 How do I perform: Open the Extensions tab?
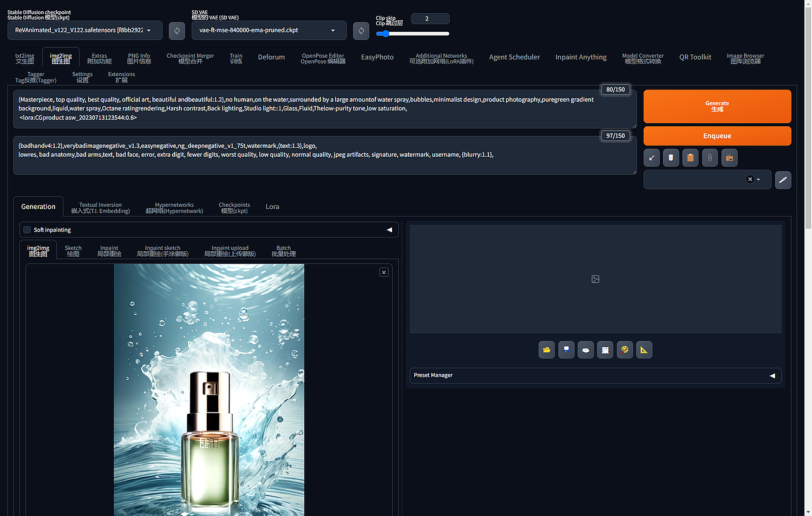121,77
